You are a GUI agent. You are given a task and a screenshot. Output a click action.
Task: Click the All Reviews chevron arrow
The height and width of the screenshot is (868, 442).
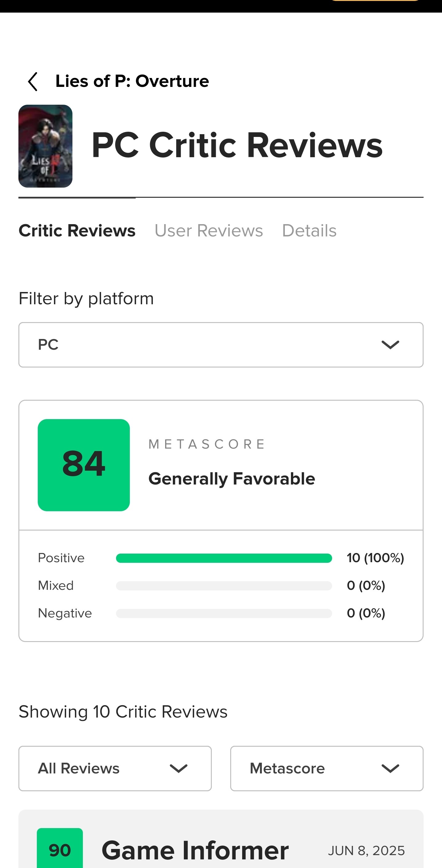178,769
